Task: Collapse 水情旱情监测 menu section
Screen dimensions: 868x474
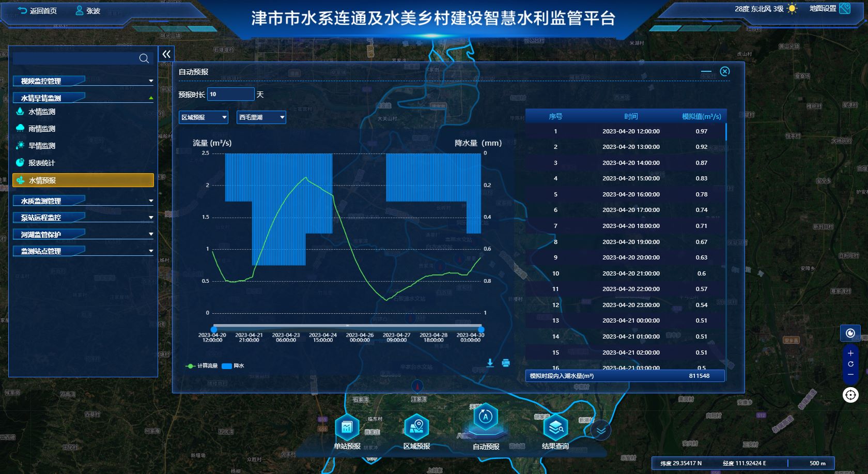Action: click(x=83, y=98)
